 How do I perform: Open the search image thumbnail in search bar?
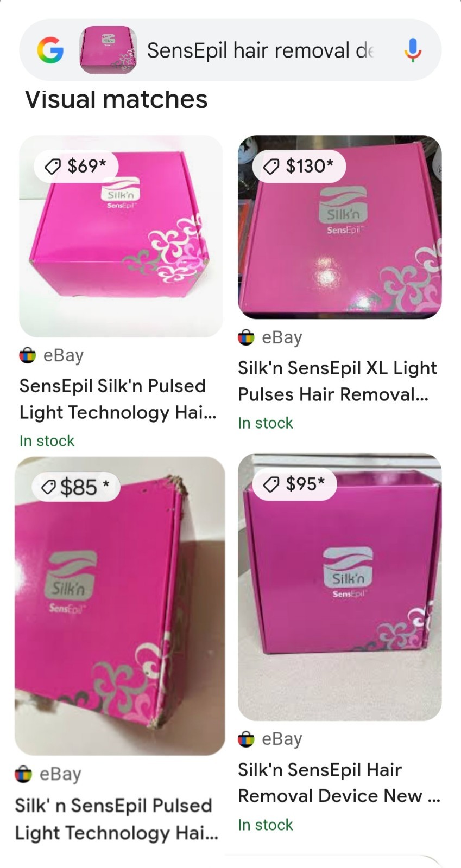(x=108, y=50)
